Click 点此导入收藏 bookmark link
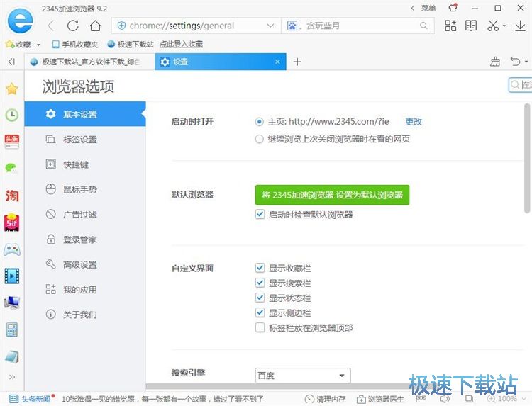This screenshot has height=406, width=532. (181, 45)
